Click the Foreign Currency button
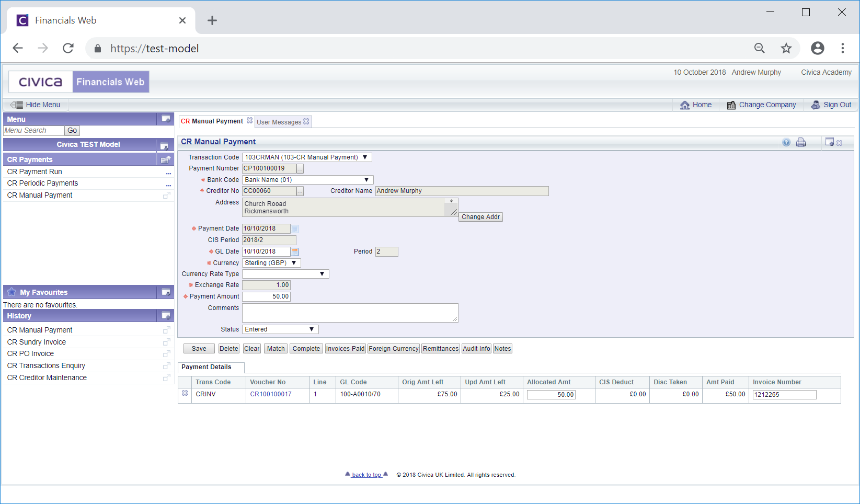 394,349
